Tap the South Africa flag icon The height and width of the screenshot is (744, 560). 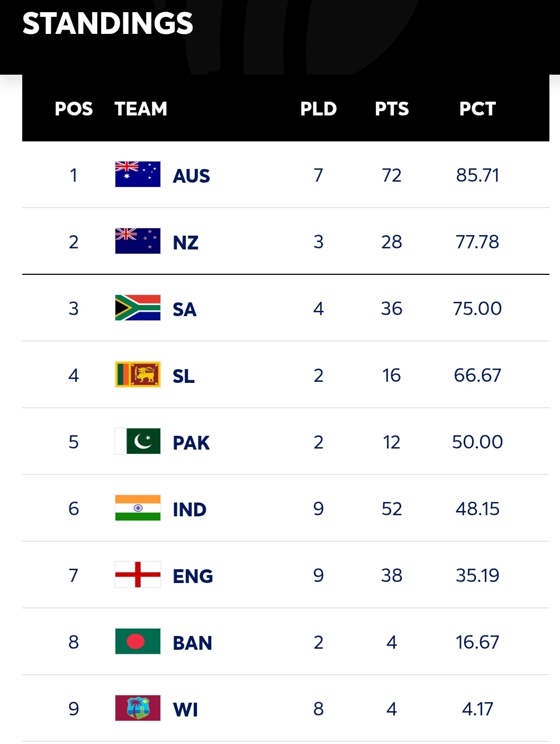coord(138,308)
